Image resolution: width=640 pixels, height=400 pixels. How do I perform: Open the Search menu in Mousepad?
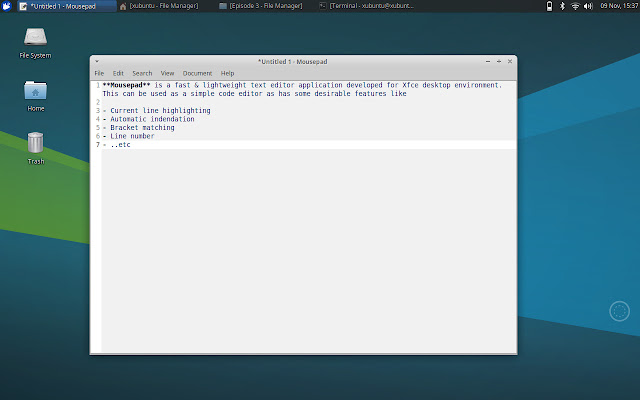tap(142, 73)
